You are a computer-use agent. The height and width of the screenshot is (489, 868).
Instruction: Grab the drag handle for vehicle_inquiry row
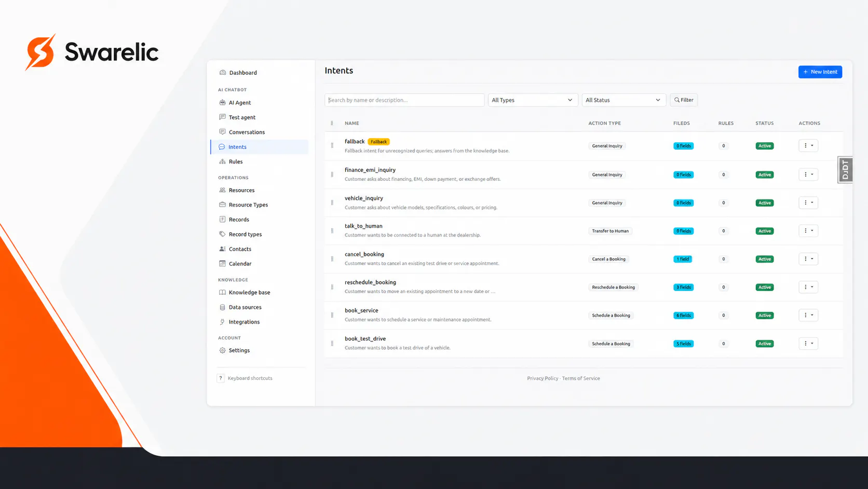(332, 203)
